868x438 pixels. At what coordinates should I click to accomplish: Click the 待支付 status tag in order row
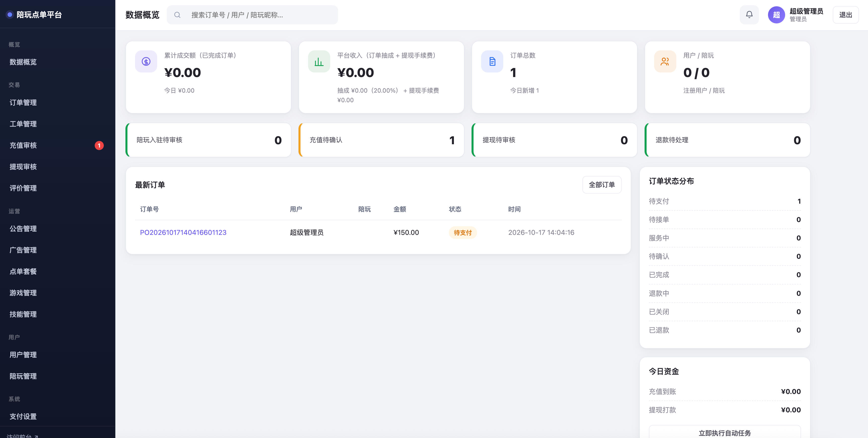(463, 233)
